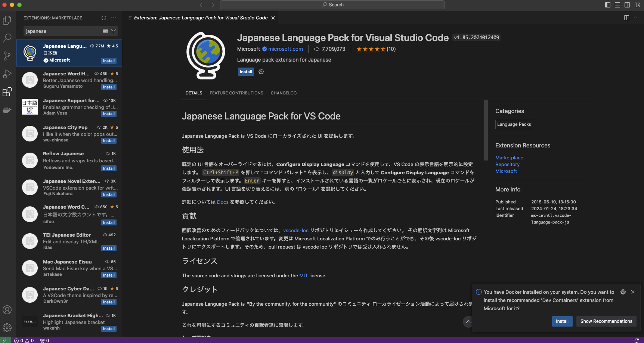Screen dimensions: 644x343
Task: Toggle the bottom panel visibility
Action: tap(617, 4)
